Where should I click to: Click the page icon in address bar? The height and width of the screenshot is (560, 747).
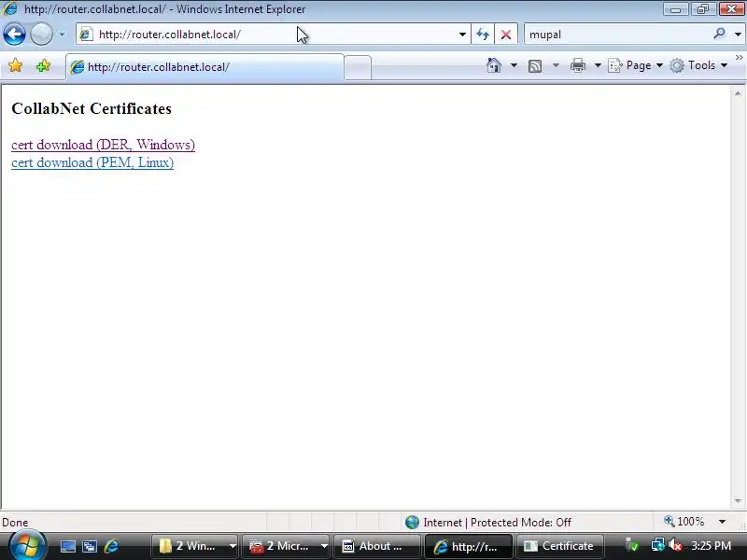tap(86, 35)
